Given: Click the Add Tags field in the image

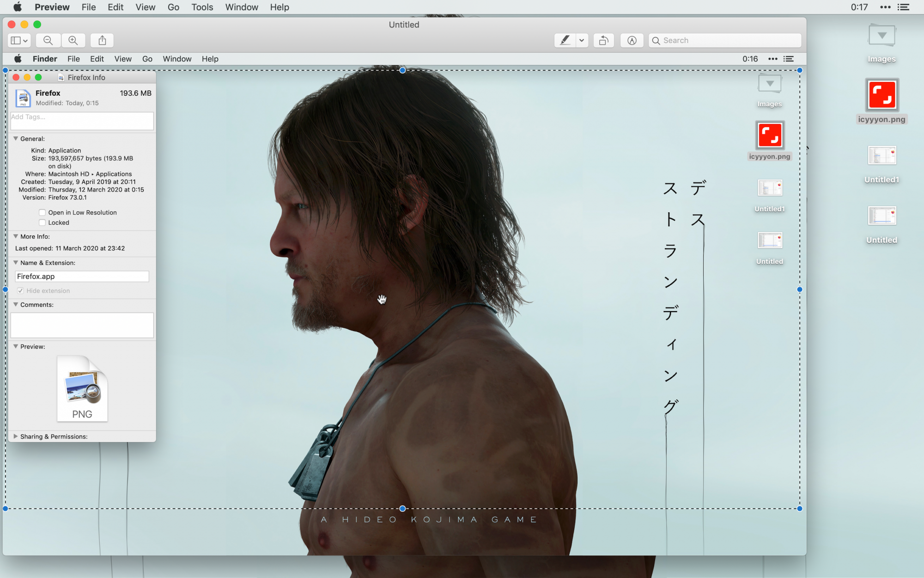Looking at the screenshot, I should coord(82,121).
